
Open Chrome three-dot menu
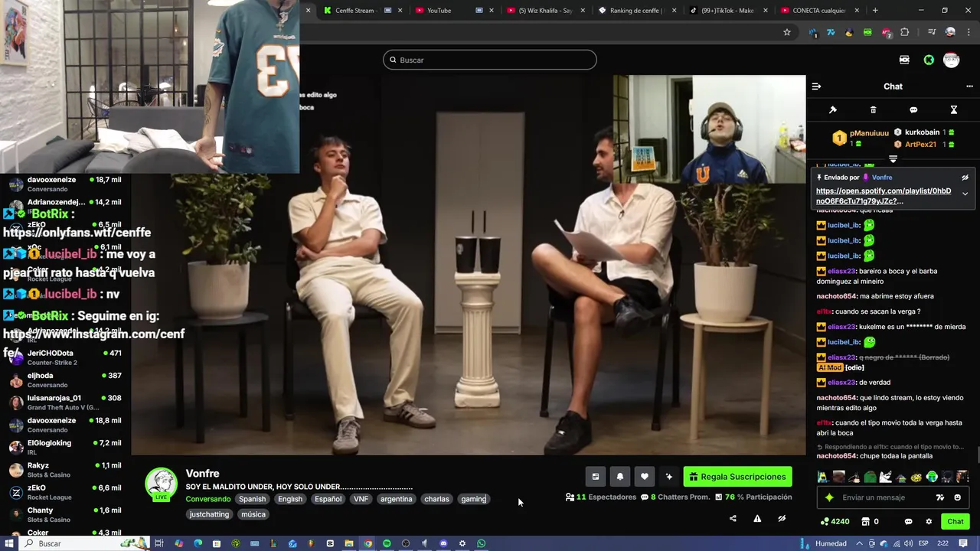(x=969, y=32)
